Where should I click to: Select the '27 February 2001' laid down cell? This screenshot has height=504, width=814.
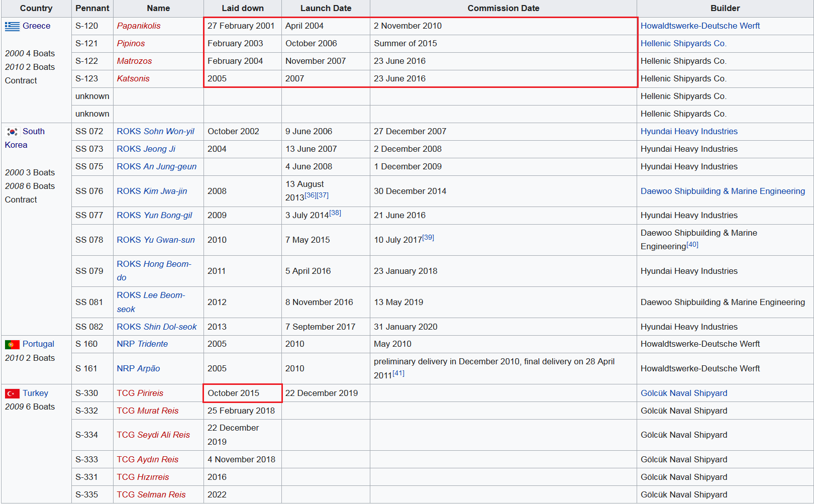(x=243, y=26)
